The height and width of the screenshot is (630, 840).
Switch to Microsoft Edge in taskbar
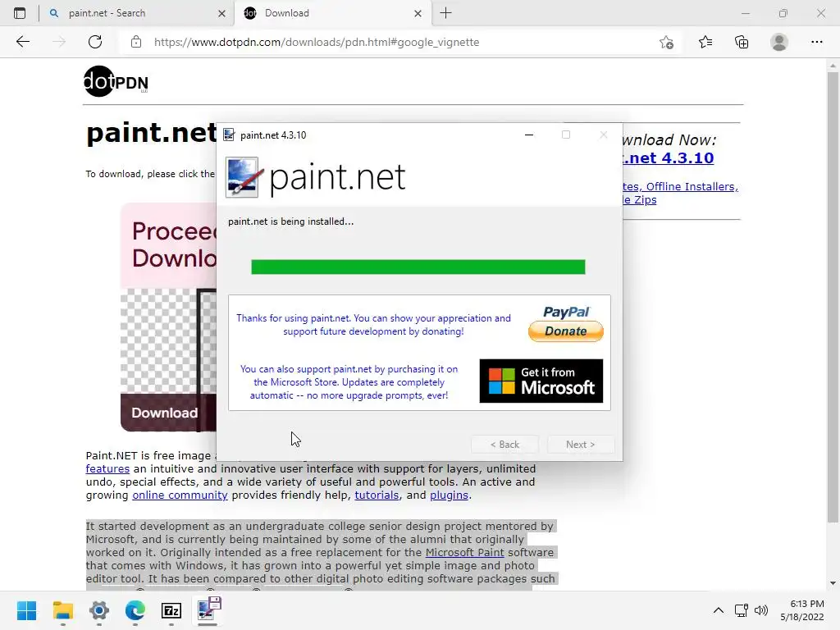coord(135,610)
